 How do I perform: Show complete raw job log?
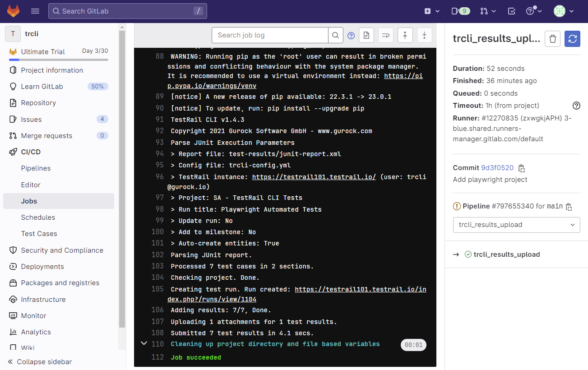click(x=366, y=35)
